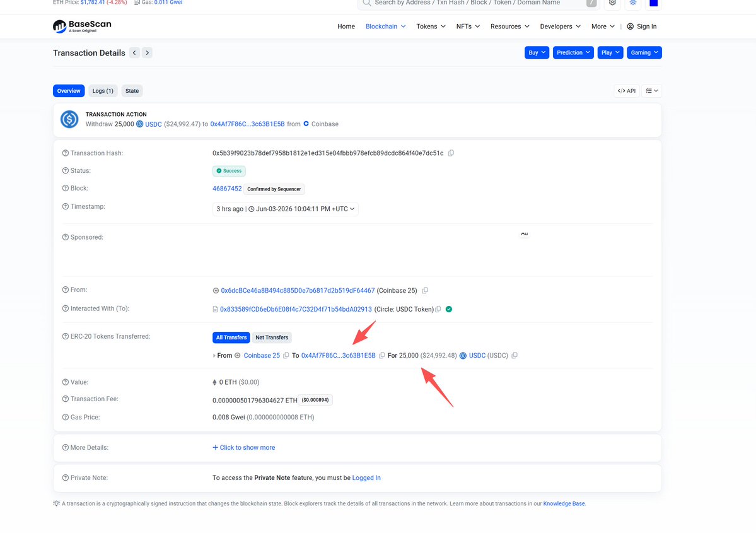Open the Tokens menu dropdown

click(x=431, y=26)
